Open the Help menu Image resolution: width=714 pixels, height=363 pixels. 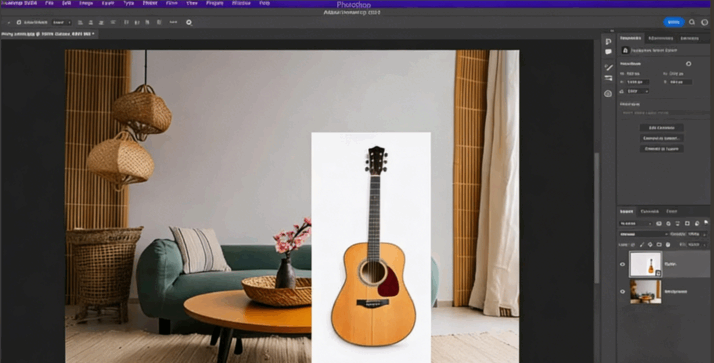pyautogui.click(x=265, y=3)
